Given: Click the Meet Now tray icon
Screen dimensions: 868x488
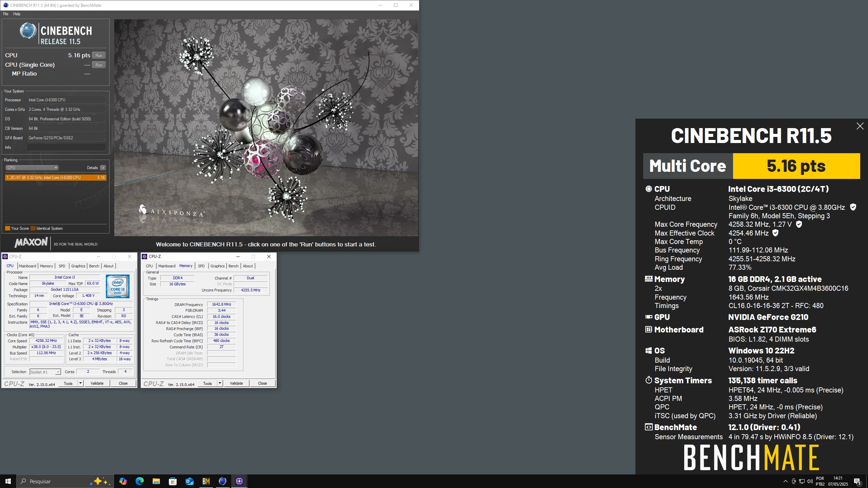Looking at the screenshot, I should (794, 481).
